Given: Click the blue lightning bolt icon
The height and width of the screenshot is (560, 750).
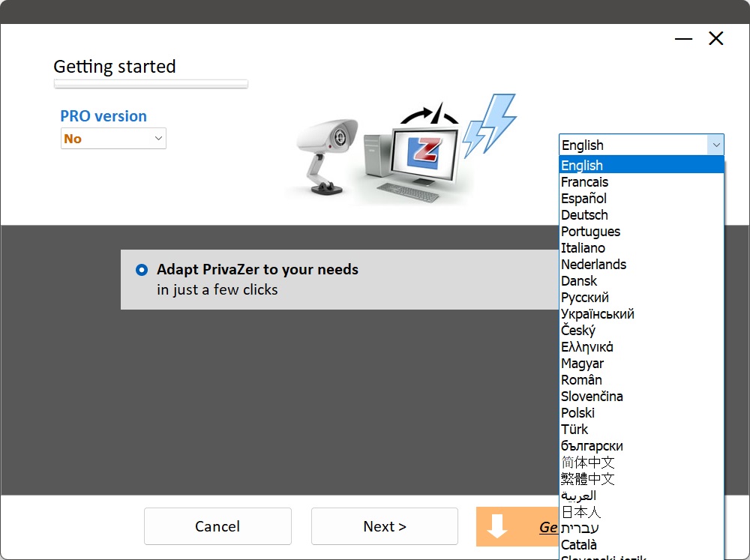Looking at the screenshot, I should click(487, 124).
